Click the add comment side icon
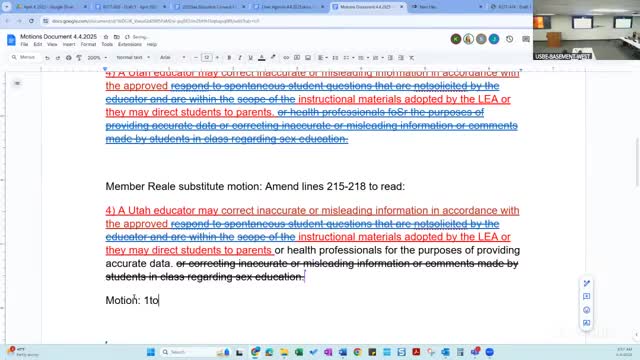This screenshot has height=360, width=640. coord(587,296)
